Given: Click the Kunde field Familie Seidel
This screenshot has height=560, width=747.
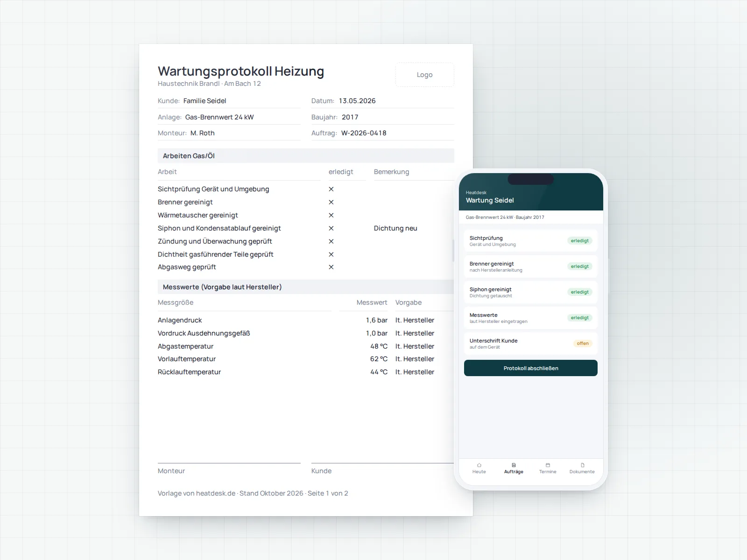Looking at the screenshot, I should [229, 101].
